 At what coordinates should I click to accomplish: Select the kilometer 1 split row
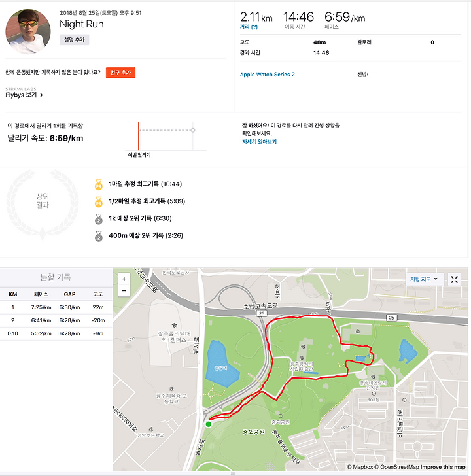pyautogui.click(x=56, y=307)
